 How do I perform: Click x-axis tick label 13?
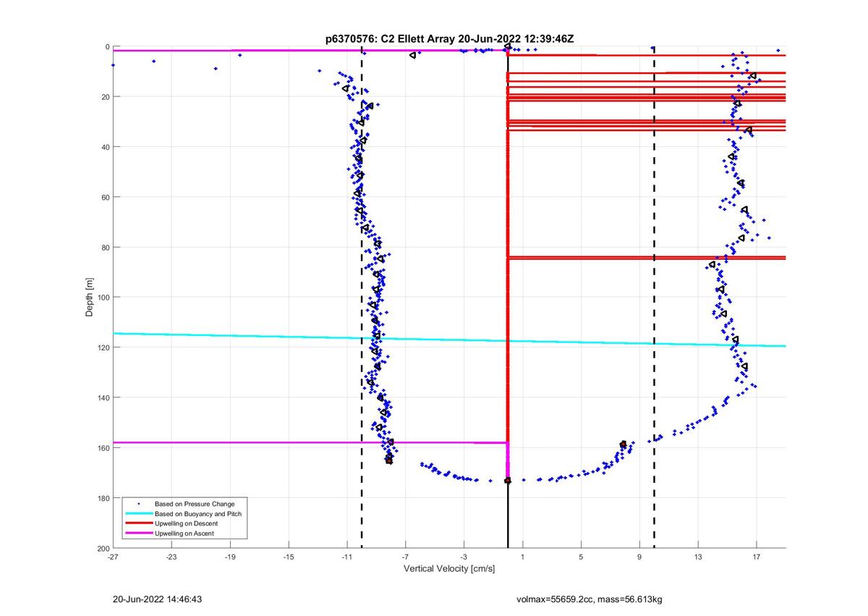[698, 557]
